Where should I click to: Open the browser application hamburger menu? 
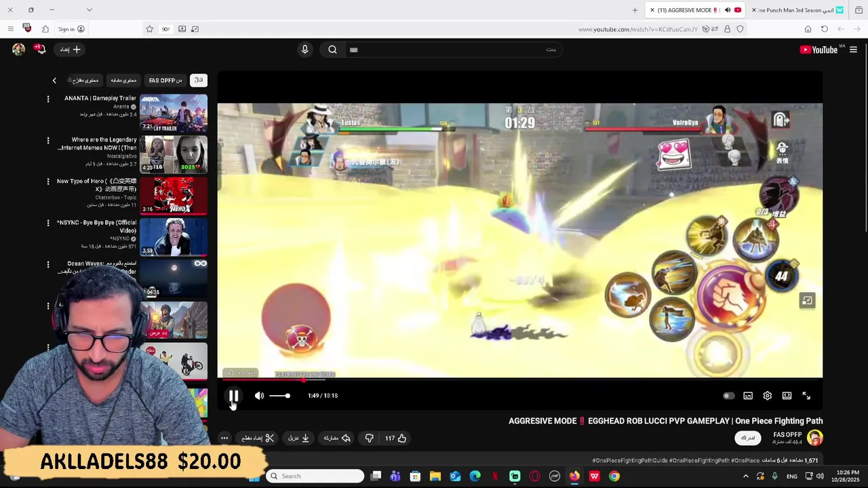(11, 29)
